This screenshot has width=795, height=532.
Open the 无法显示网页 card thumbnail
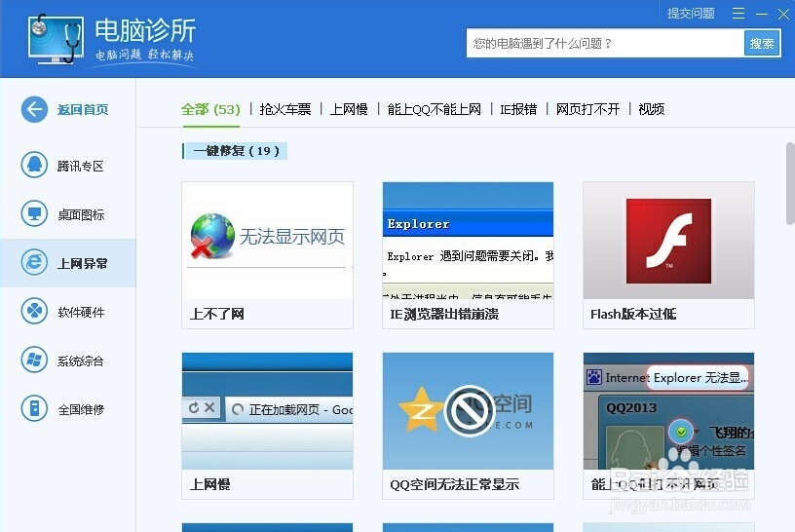267,241
